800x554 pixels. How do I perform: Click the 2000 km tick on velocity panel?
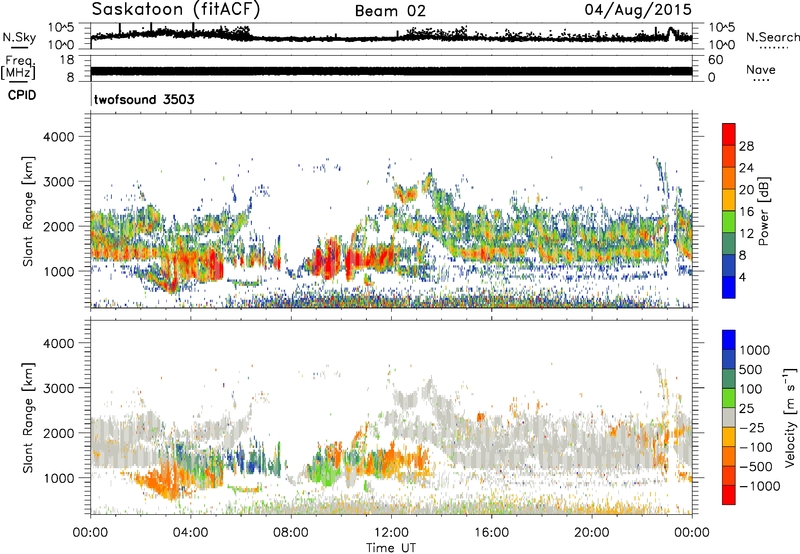click(x=58, y=433)
